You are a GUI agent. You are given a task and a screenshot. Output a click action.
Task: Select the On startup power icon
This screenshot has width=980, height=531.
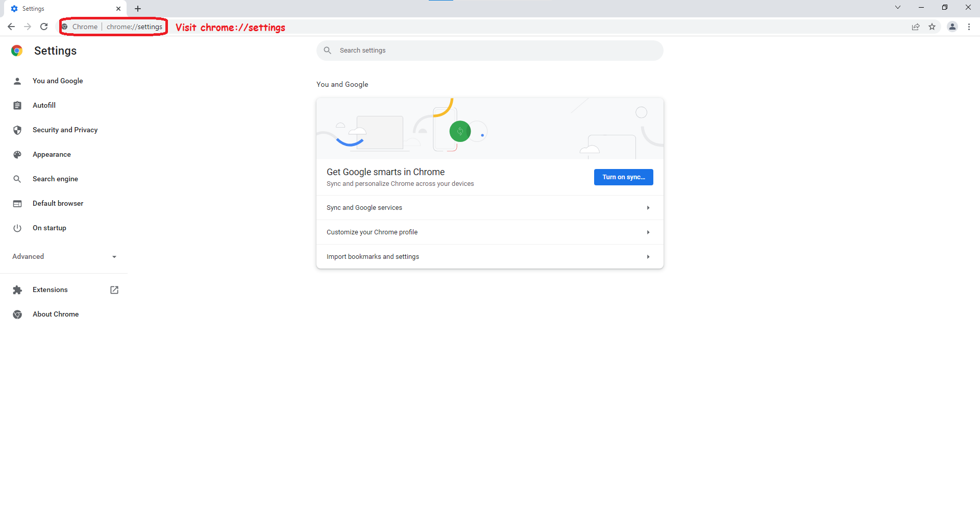(17, 228)
